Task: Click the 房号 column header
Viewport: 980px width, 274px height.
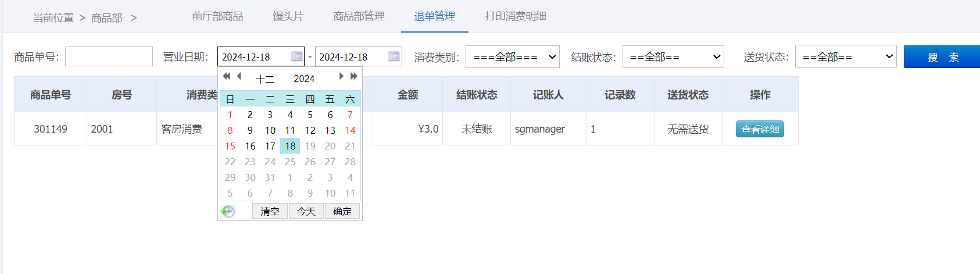Action: pyautogui.click(x=121, y=94)
